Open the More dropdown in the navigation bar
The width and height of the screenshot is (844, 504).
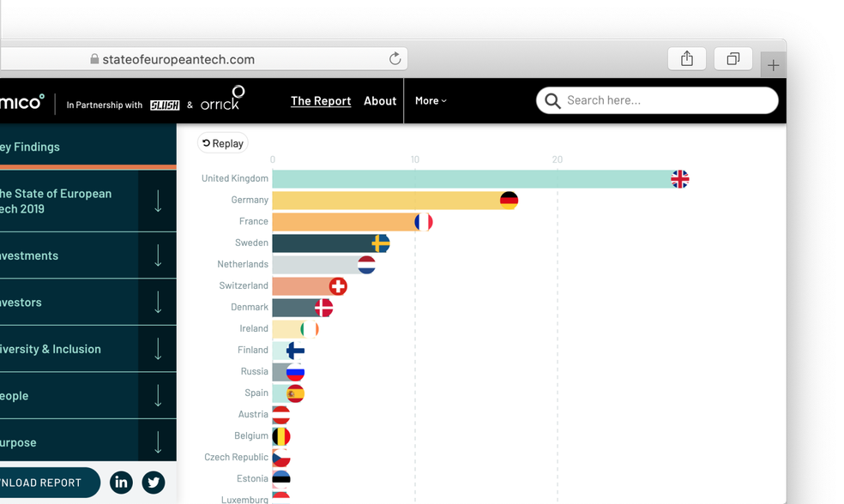(431, 100)
